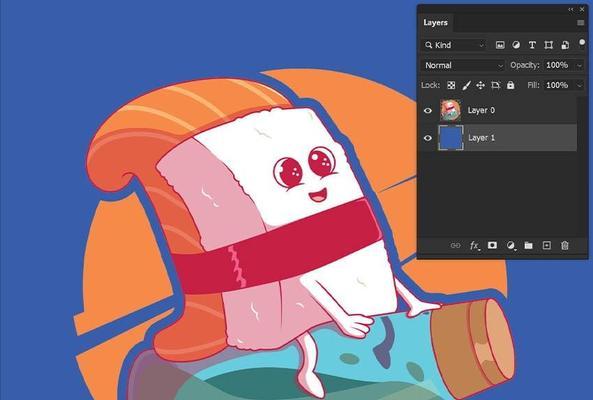Open the Normal blending mode dropdown

pos(463,65)
